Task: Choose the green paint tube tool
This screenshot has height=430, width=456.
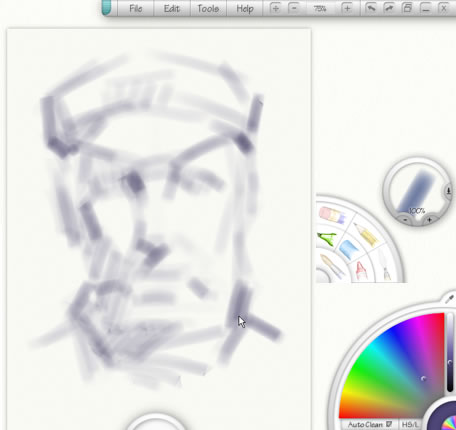Action: click(x=327, y=239)
